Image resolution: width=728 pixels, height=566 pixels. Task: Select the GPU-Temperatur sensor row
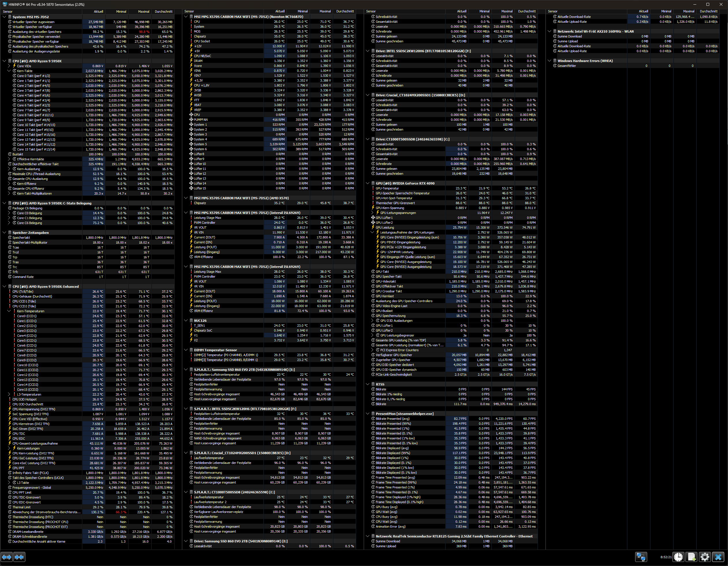(x=387, y=188)
